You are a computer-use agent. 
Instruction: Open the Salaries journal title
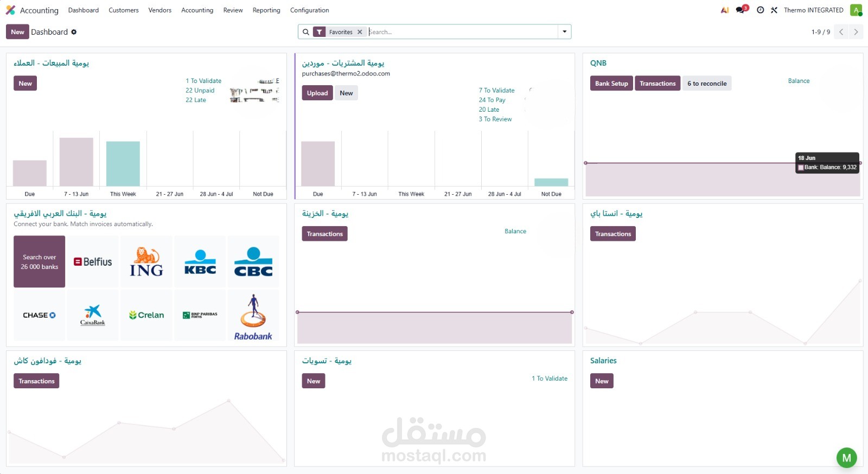(x=603, y=361)
